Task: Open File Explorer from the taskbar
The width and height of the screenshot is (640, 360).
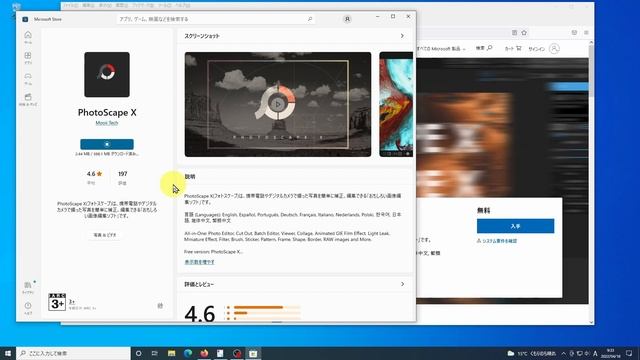Action: pyautogui.click(x=171, y=353)
